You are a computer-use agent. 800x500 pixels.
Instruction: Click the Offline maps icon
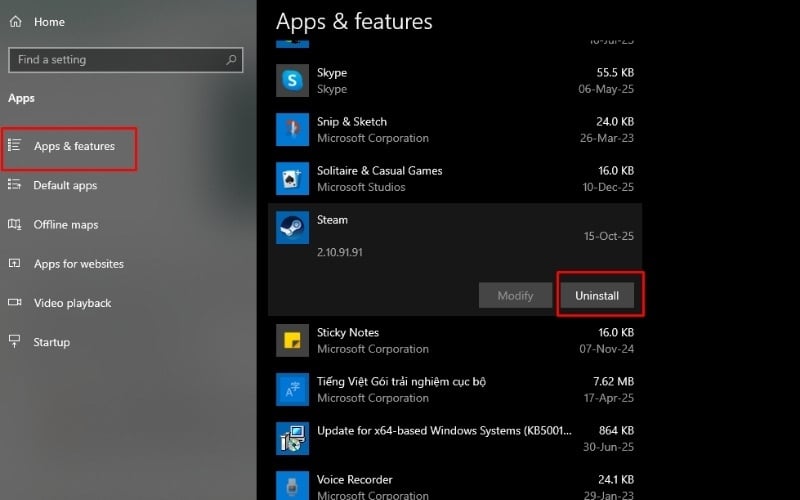14,224
